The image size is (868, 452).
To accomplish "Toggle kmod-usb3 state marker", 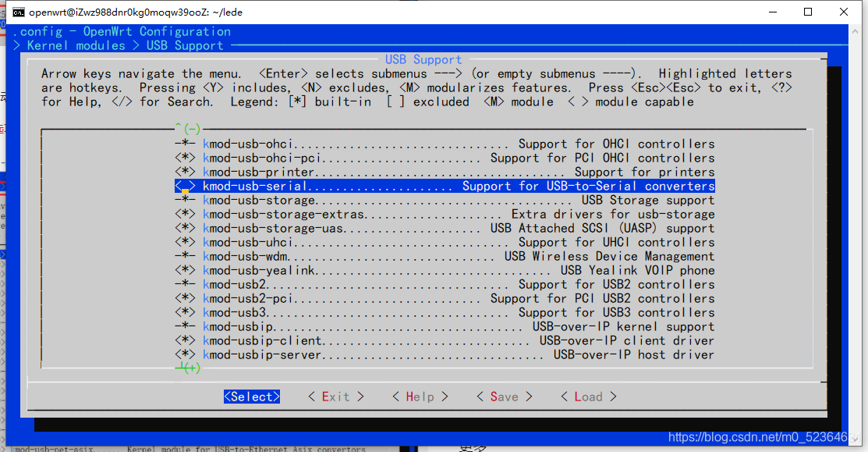I will click(185, 312).
